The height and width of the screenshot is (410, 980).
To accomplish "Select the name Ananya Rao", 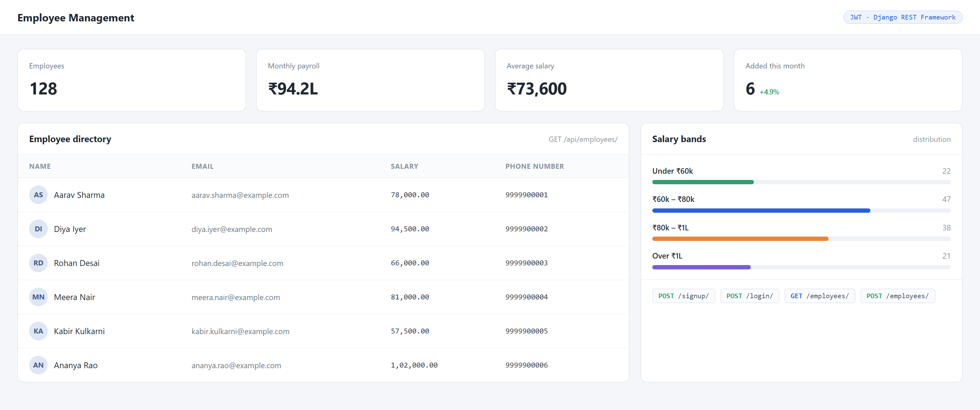I will [76, 365].
